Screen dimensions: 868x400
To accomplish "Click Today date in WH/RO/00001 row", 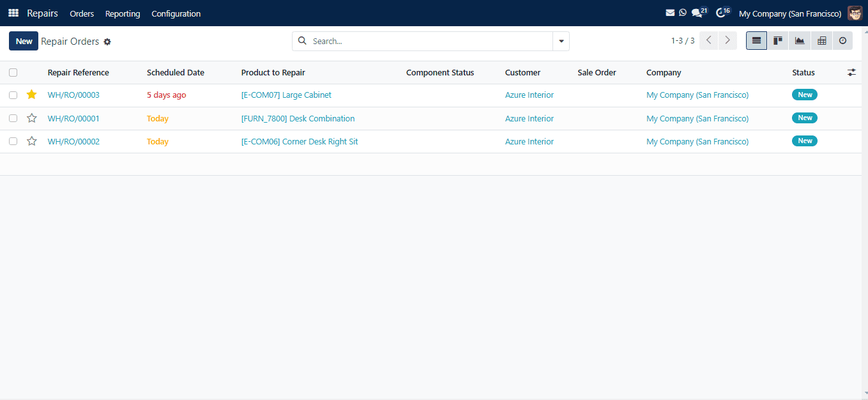I will coord(158,118).
